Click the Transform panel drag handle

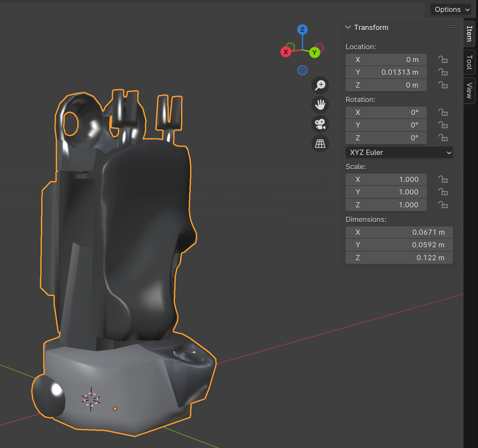point(451,27)
